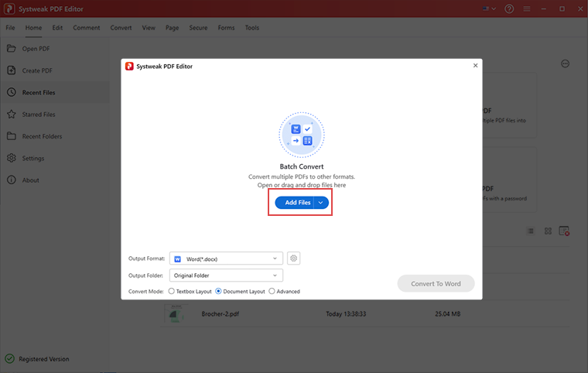This screenshot has width=588, height=373.
Task: Open the View menu
Action: tap(149, 28)
